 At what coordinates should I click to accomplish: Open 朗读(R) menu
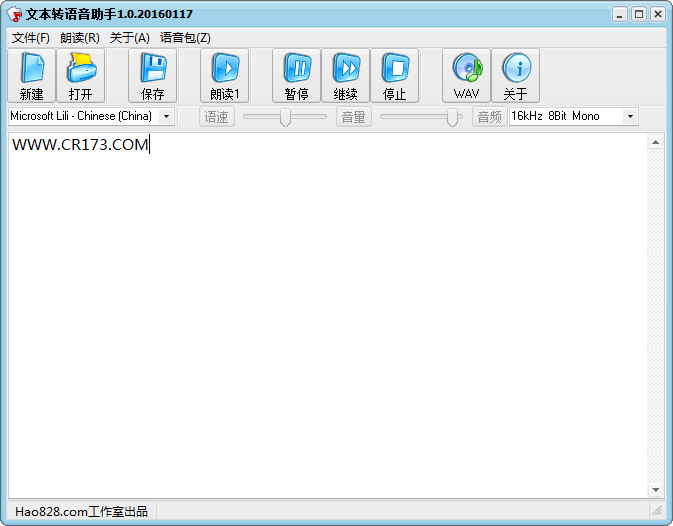(x=80, y=38)
